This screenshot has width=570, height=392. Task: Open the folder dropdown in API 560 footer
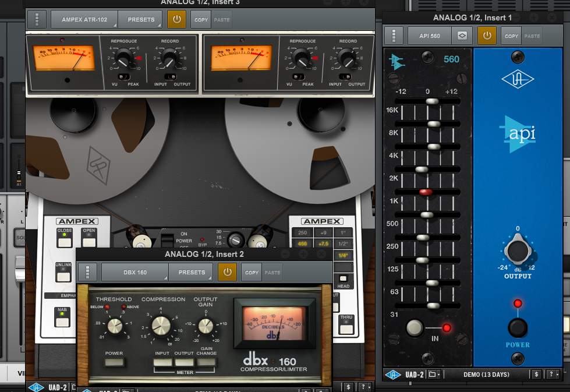coord(434,374)
